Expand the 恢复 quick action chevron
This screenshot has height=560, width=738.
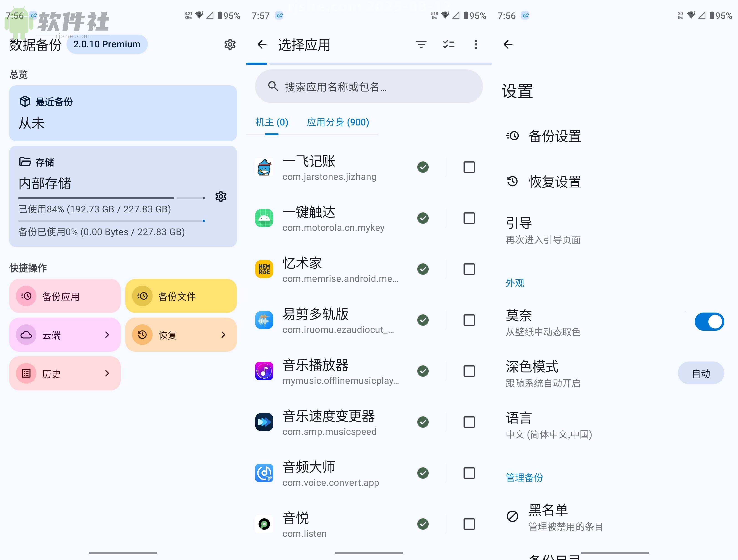[223, 335]
